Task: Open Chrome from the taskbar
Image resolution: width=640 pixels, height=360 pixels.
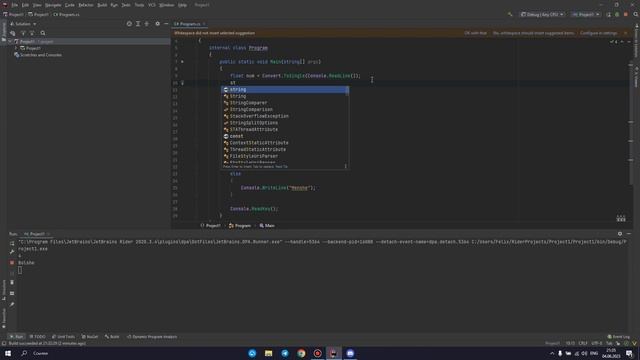Action: click(x=301, y=353)
